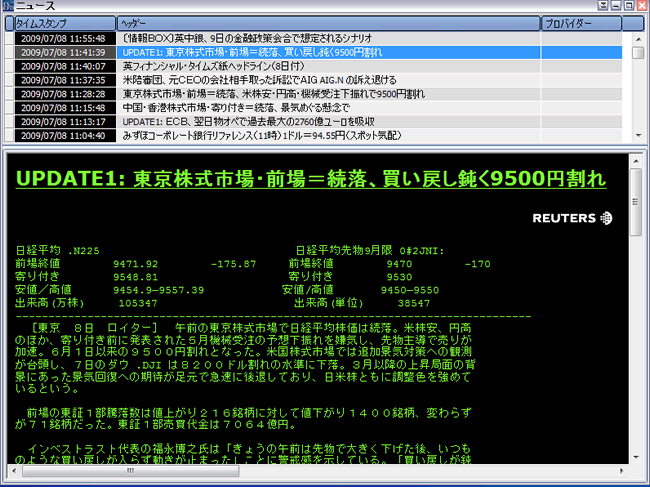Click the REUTERS logo in the article
The image size is (650, 487).
click(x=572, y=218)
